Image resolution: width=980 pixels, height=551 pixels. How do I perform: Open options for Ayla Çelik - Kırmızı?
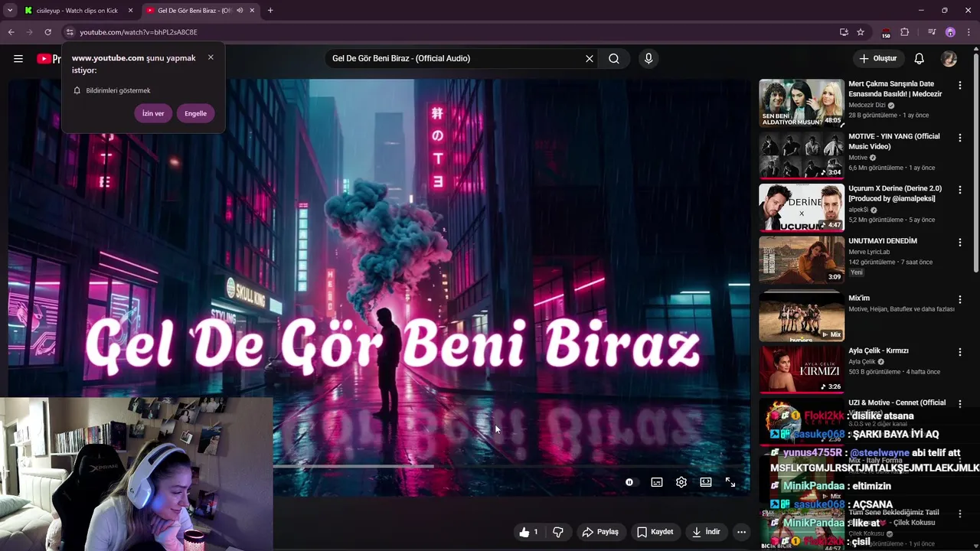point(959,352)
